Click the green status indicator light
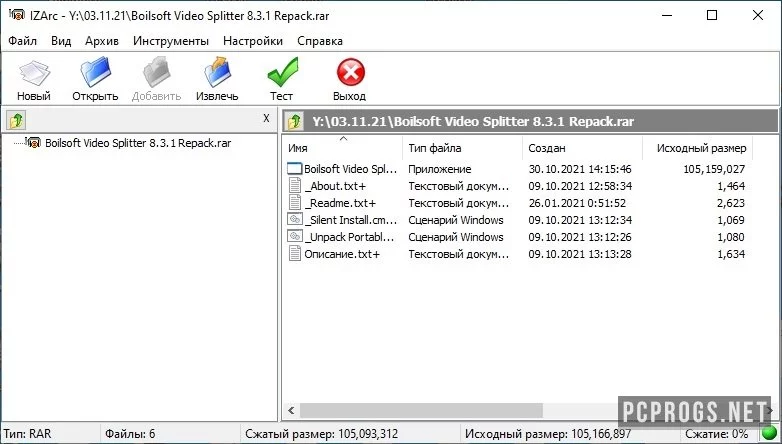Viewport: 782px width, 444px height. pyautogui.click(x=771, y=433)
